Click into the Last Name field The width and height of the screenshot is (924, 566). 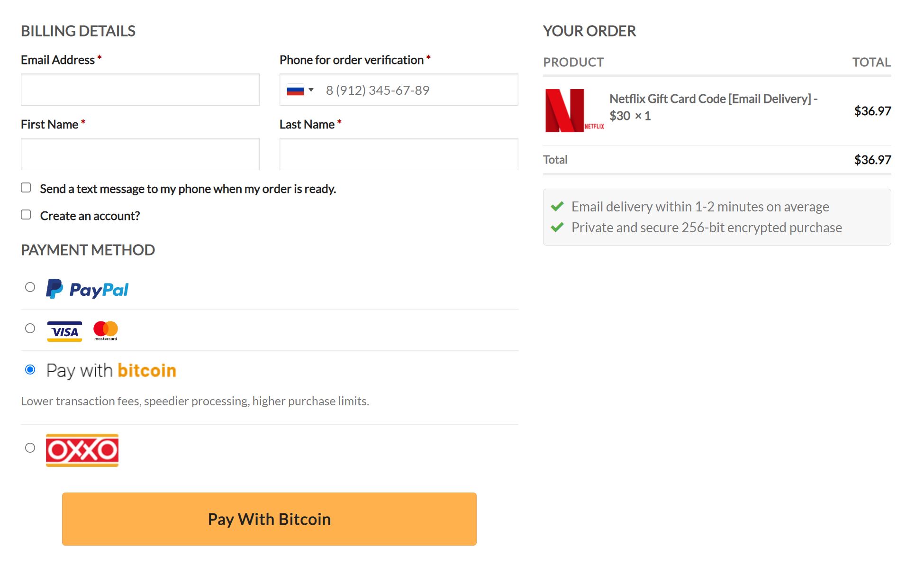(x=399, y=154)
